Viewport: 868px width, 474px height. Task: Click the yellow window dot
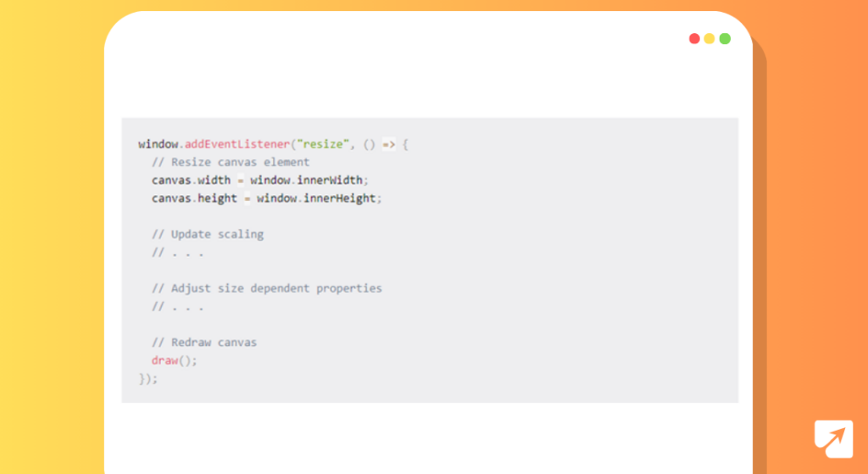coord(709,38)
